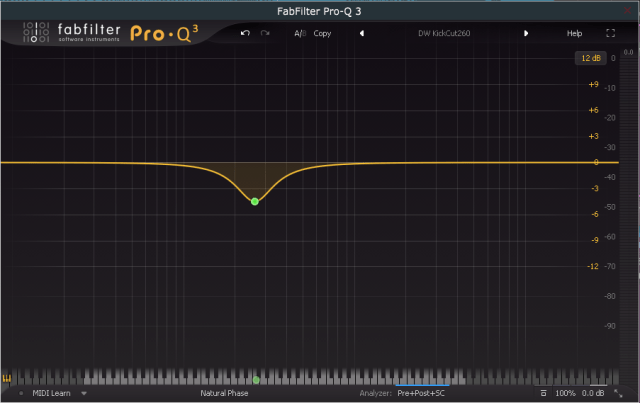Expand the MIDI Learn dropdown arrow
This screenshot has height=403, width=640.
pyautogui.click(x=84, y=394)
